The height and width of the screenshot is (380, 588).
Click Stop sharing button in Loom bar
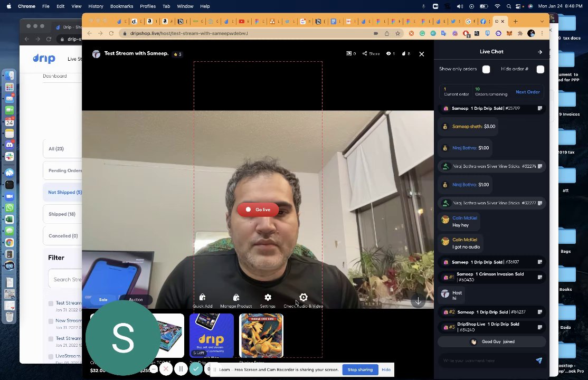[360, 369]
